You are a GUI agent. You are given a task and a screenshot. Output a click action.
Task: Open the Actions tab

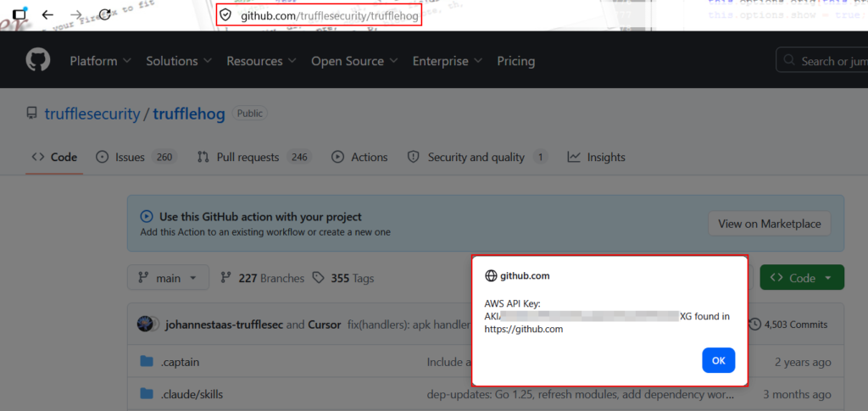pos(359,157)
